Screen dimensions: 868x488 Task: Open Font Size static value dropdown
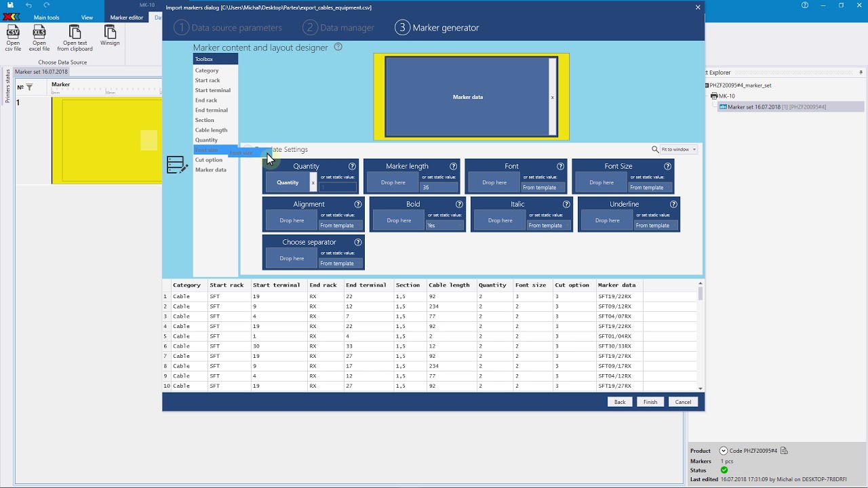650,187
